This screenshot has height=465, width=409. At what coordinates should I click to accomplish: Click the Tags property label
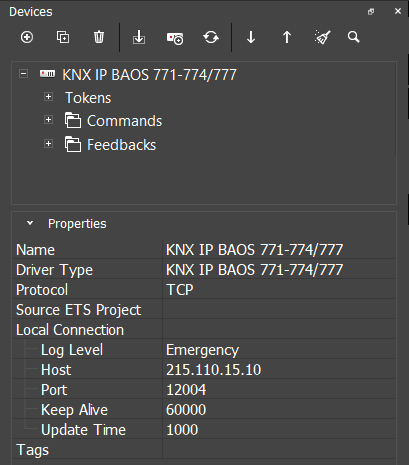(x=32, y=450)
